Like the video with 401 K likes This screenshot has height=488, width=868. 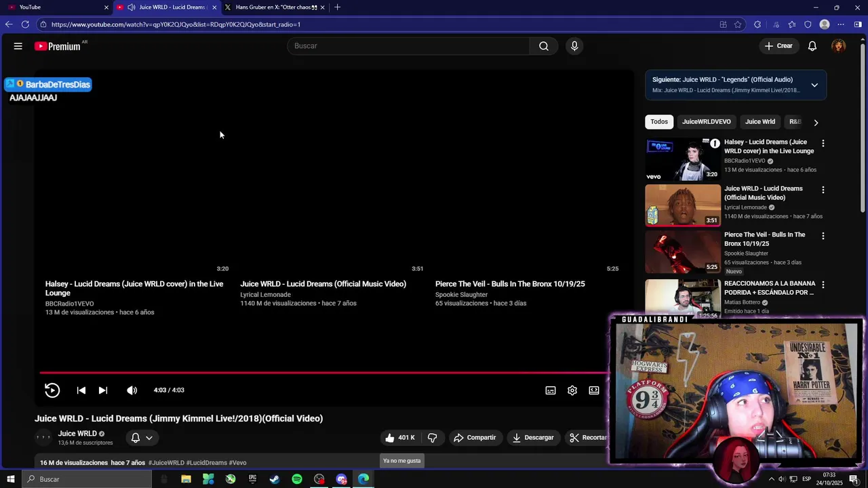pyautogui.click(x=400, y=438)
